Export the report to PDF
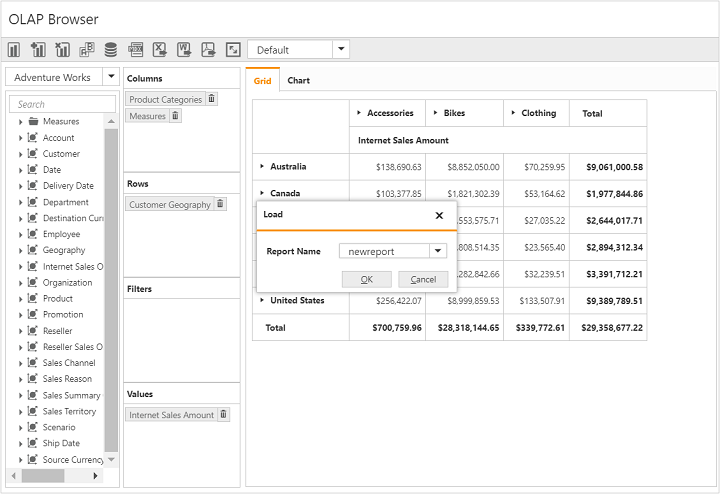720x494 pixels. pyautogui.click(x=208, y=50)
